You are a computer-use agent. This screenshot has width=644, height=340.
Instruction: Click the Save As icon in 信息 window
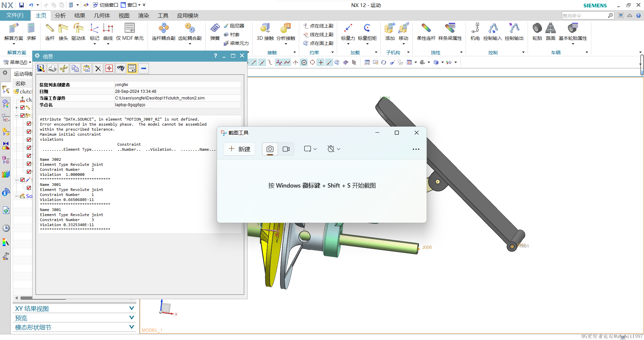pyautogui.click(x=41, y=68)
